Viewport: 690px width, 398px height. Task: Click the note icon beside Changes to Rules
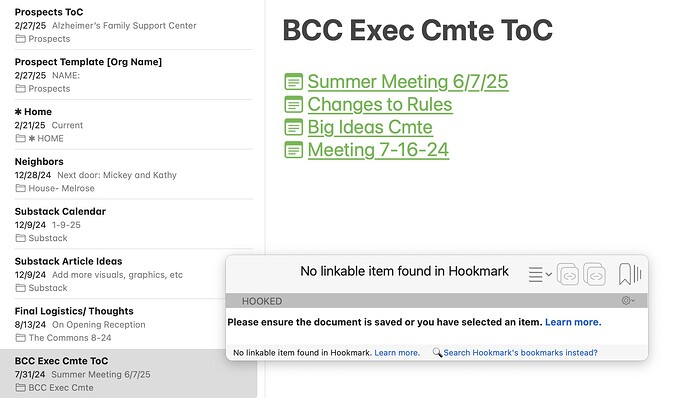(294, 104)
